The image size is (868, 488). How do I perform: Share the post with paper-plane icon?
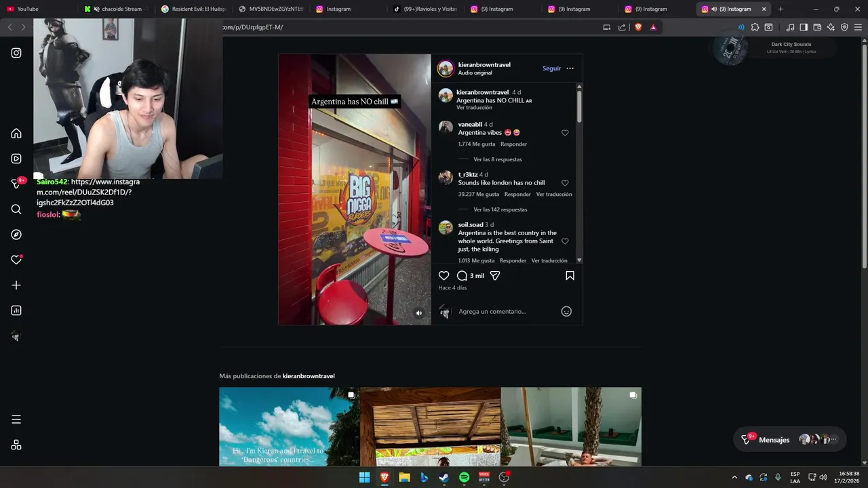[495, 276]
